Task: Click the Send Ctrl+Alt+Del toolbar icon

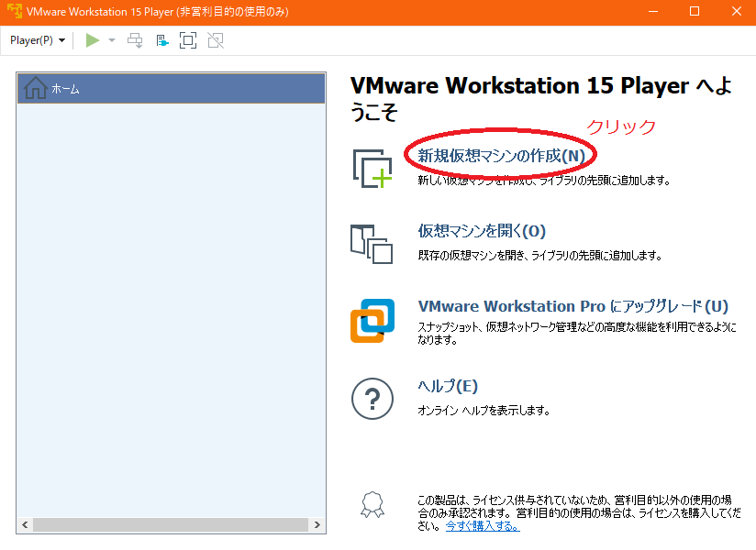Action: (134, 40)
